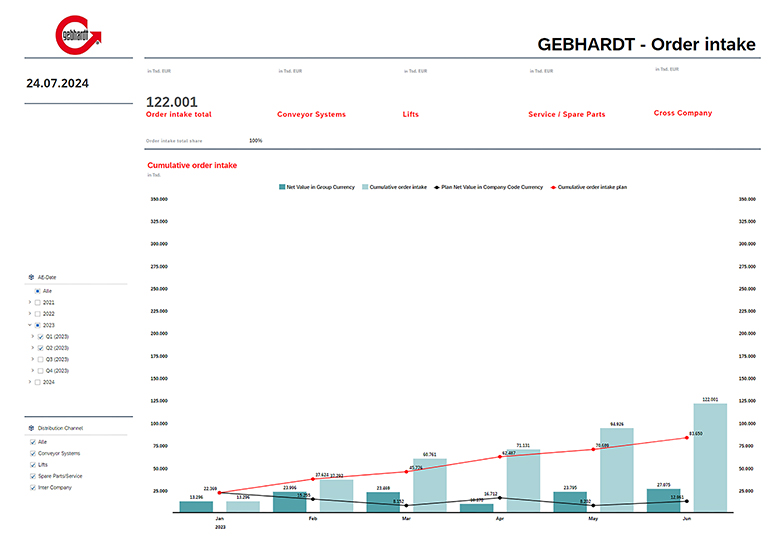Check the 2021 year checkbox
Image resolution: width=780 pixels, height=540 pixels.
(37, 302)
